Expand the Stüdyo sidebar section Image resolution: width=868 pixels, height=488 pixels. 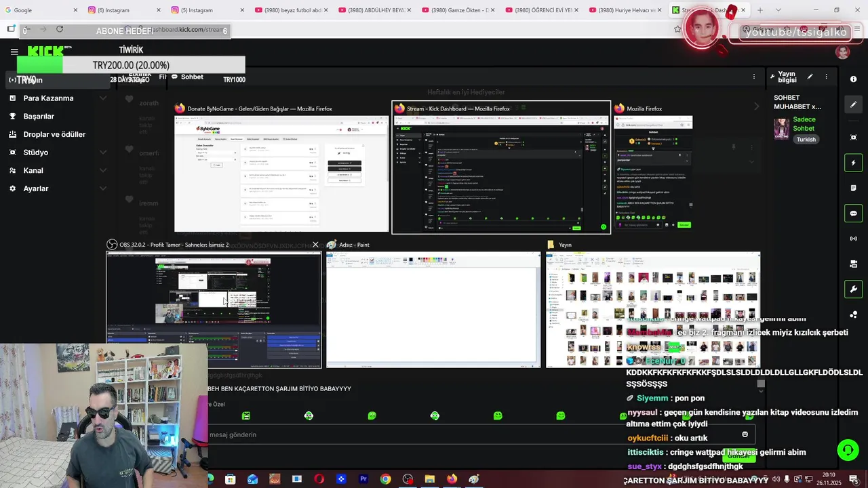tap(103, 152)
